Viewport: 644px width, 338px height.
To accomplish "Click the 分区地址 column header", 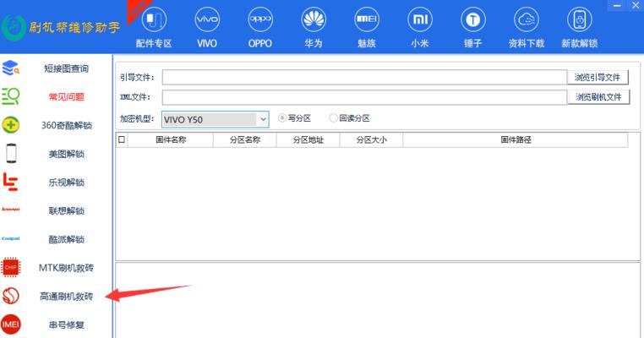I will tap(308, 139).
